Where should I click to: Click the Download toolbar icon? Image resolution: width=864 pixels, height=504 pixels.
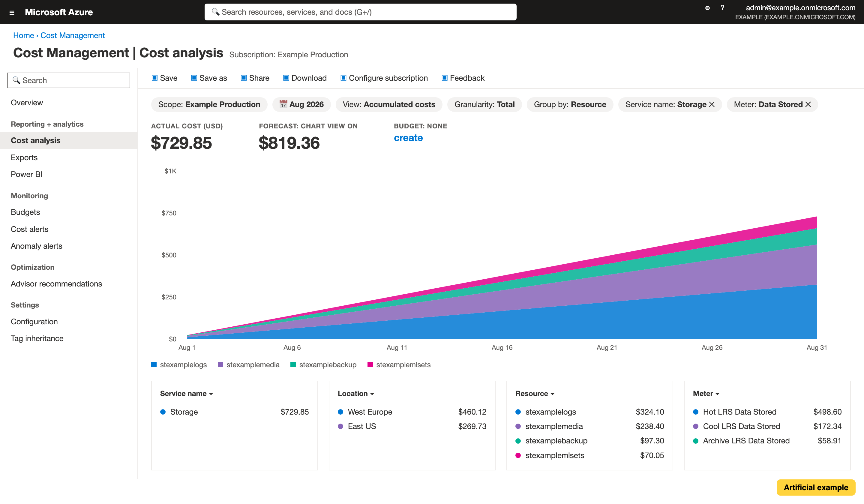click(x=286, y=78)
